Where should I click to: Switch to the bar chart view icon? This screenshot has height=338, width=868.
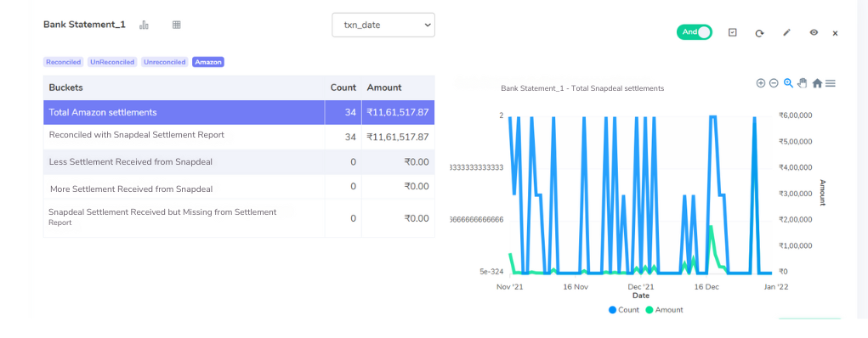pyautogui.click(x=144, y=25)
